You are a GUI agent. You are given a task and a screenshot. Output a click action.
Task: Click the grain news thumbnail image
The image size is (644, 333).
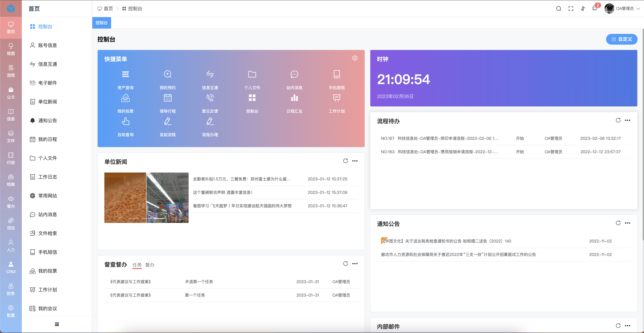(125, 198)
